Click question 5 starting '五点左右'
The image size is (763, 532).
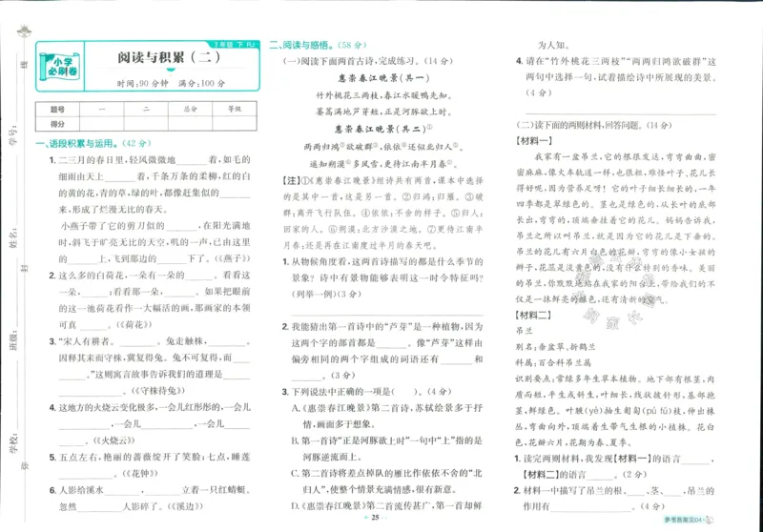[x=150, y=465]
